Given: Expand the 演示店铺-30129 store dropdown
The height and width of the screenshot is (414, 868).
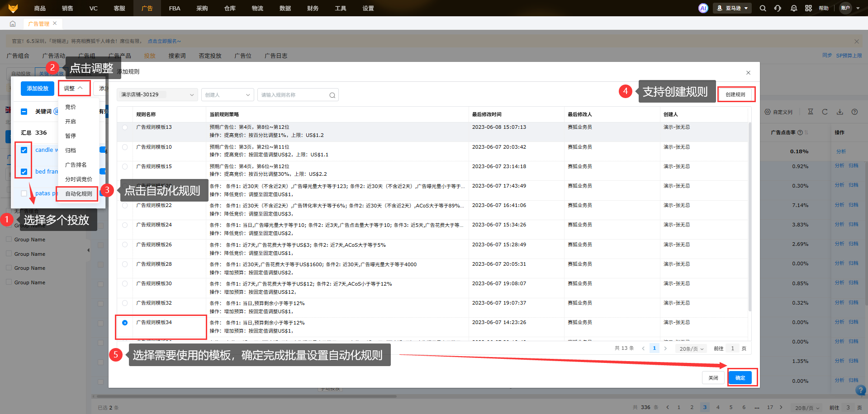Looking at the screenshot, I should pyautogui.click(x=157, y=95).
